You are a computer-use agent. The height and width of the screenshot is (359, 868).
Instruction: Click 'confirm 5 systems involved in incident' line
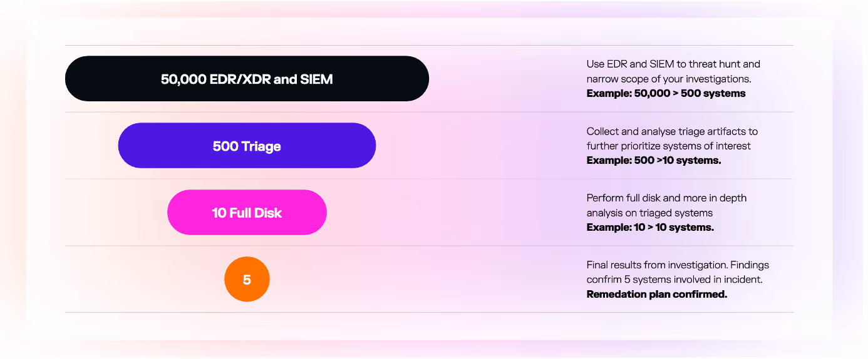tap(674, 280)
